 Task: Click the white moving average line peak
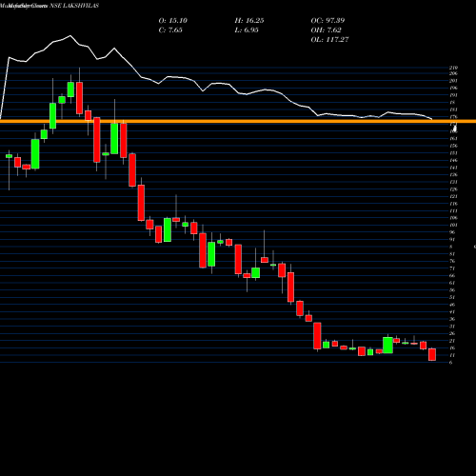pyautogui.click(x=70, y=35)
